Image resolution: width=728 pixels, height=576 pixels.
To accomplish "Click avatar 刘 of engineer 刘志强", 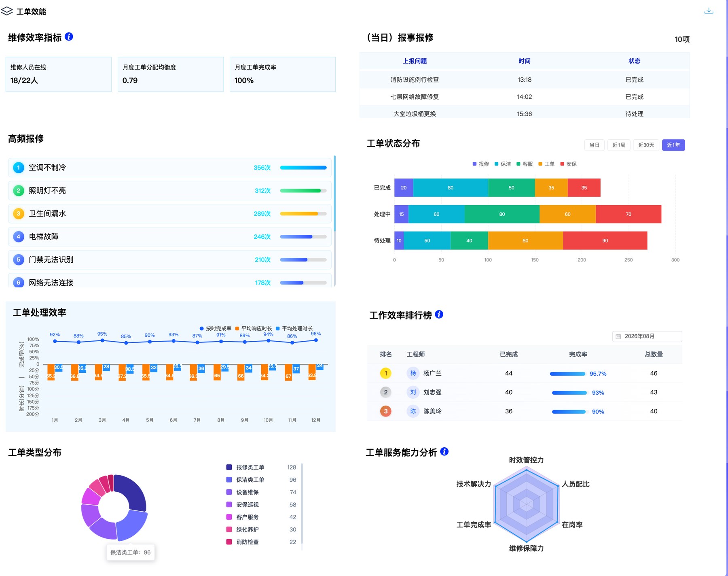I will (413, 392).
